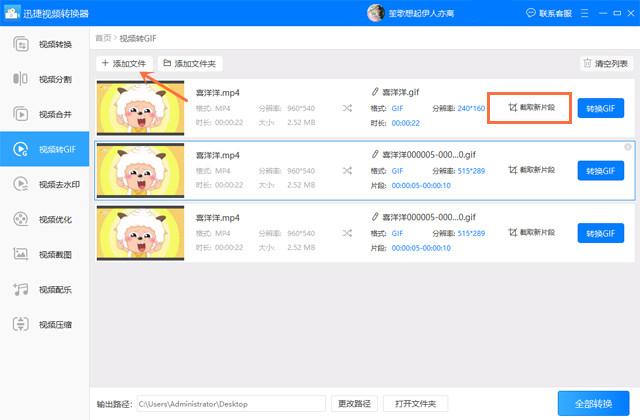Click segment 00:00:05-00:00:10 in the third row

(421, 248)
